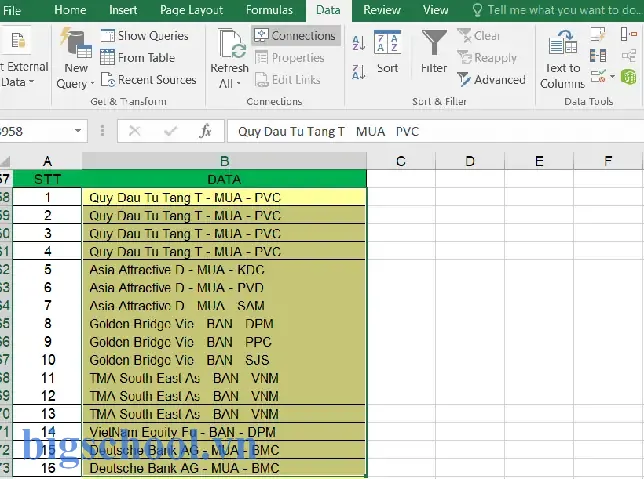Click the Select All corner triangle
The height and width of the screenshot is (479, 644).
5,161
